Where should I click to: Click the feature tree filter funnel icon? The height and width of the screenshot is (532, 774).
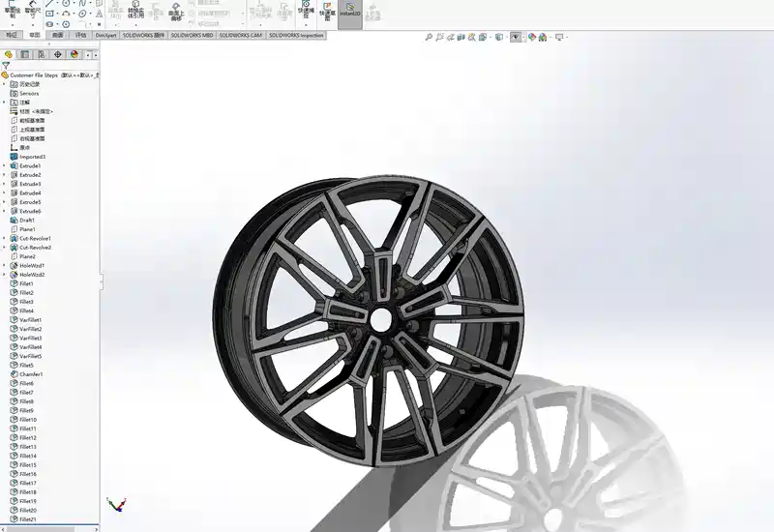click(x=6, y=66)
